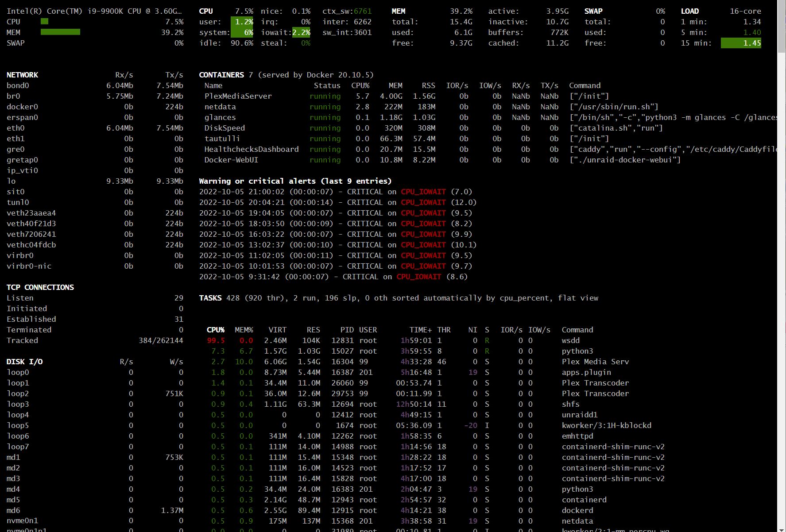Click the Command column header
The height and width of the screenshot is (532, 786).
click(577, 330)
